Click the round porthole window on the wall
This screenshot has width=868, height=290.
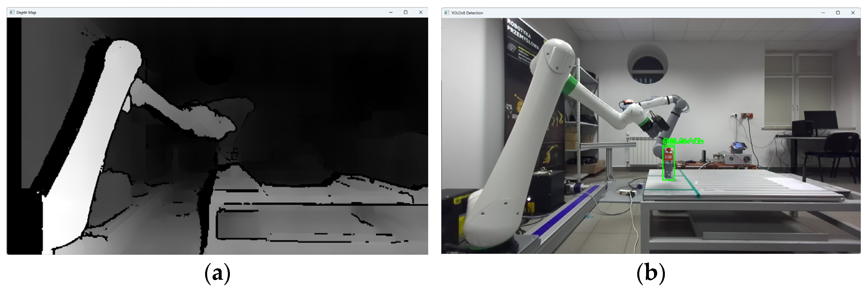click(648, 64)
